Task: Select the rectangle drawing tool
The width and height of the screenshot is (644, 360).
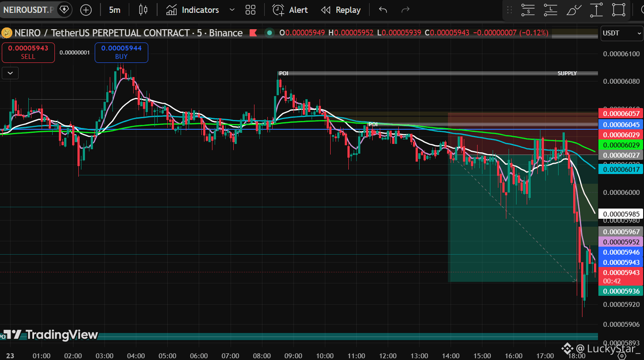Action: click(x=619, y=10)
